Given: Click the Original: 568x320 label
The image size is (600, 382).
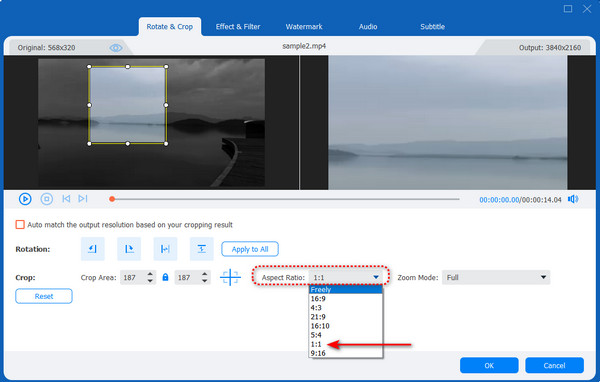Looking at the screenshot, I should pyautogui.click(x=46, y=48).
